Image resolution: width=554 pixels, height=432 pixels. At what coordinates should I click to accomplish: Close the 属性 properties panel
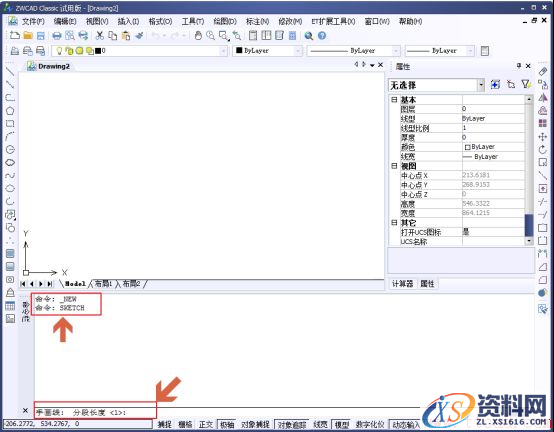(x=528, y=66)
